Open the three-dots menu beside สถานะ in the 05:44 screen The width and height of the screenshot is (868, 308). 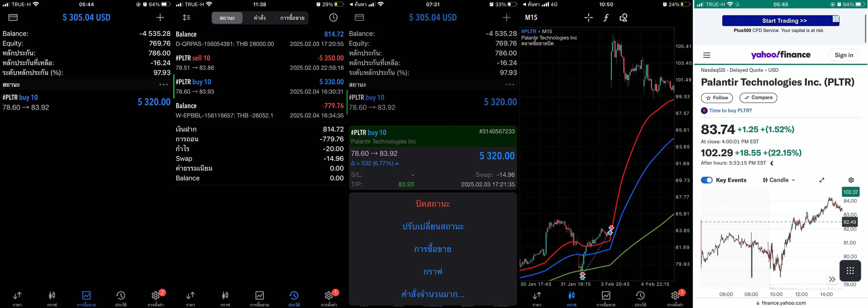[163, 84]
